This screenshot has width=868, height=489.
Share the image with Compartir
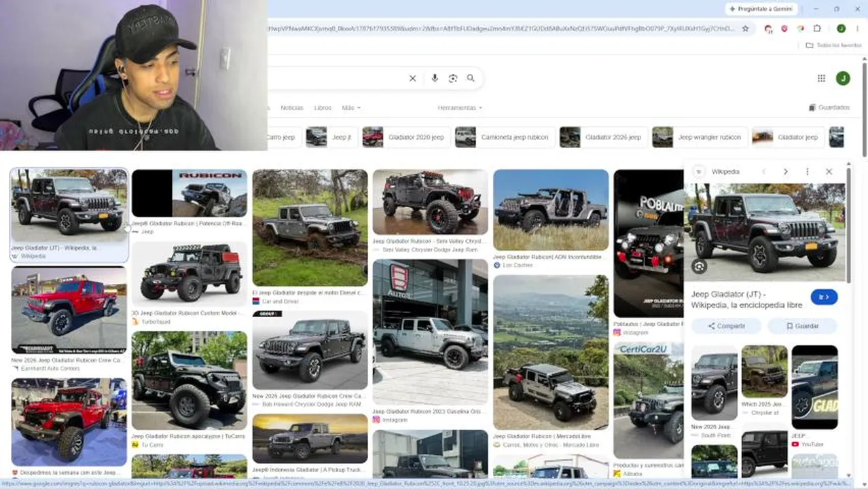coord(726,326)
